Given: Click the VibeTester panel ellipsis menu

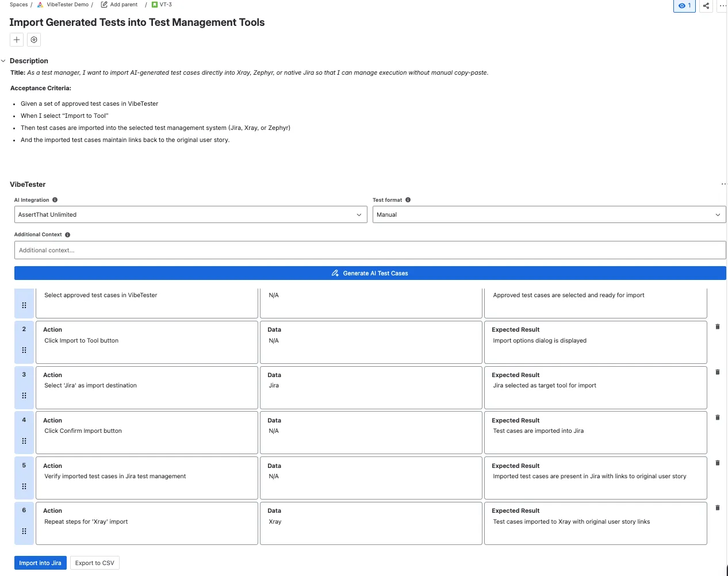Looking at the screenshot, I should click(x=723, y=185).
